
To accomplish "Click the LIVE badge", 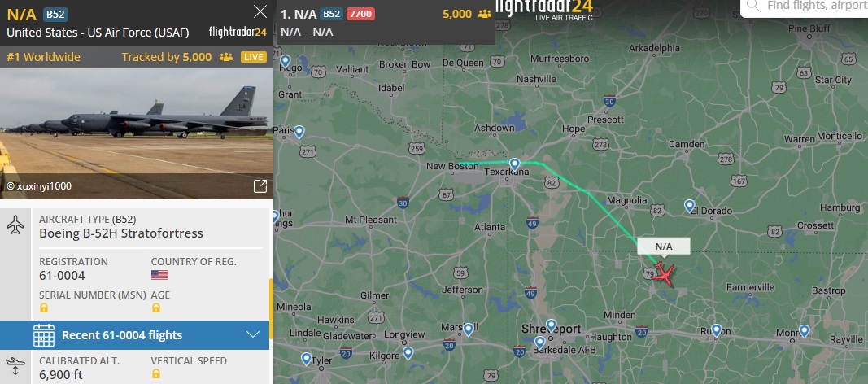I will (254, 57).
